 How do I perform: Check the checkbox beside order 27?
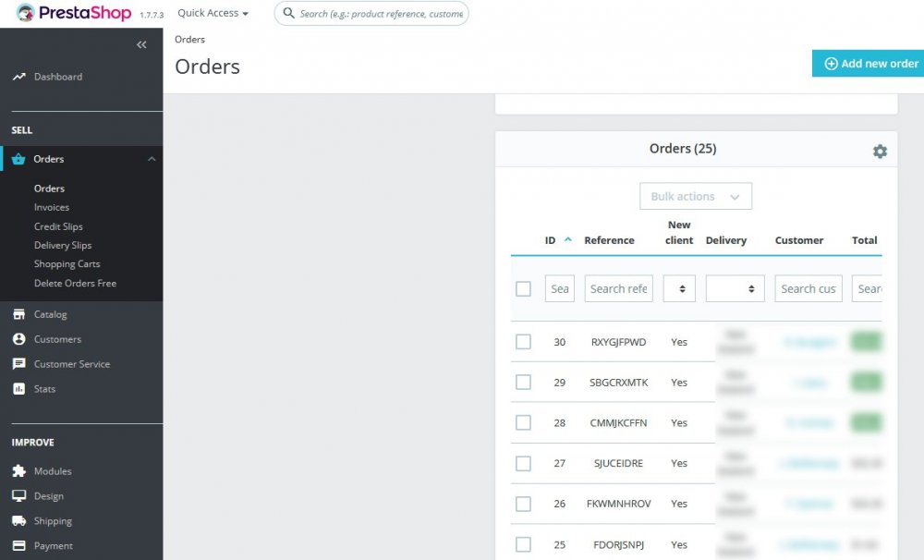coord(523,463)
